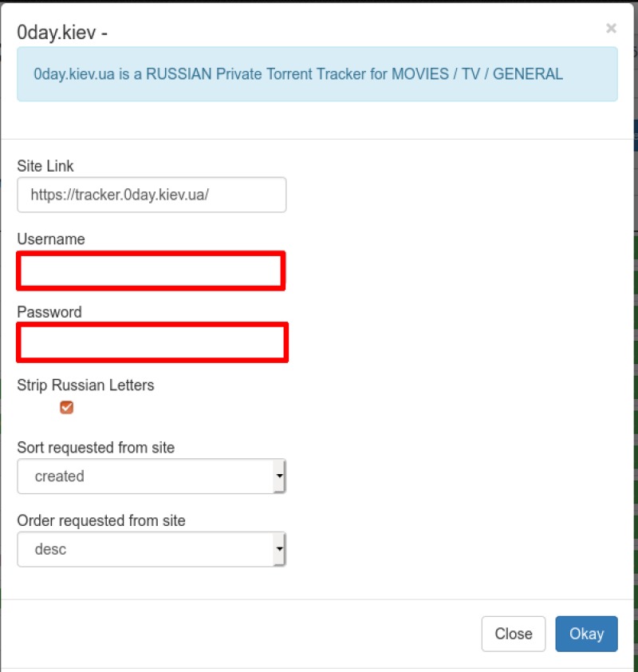
Task: Focus the empty Username field
Action: coord(152,271)
